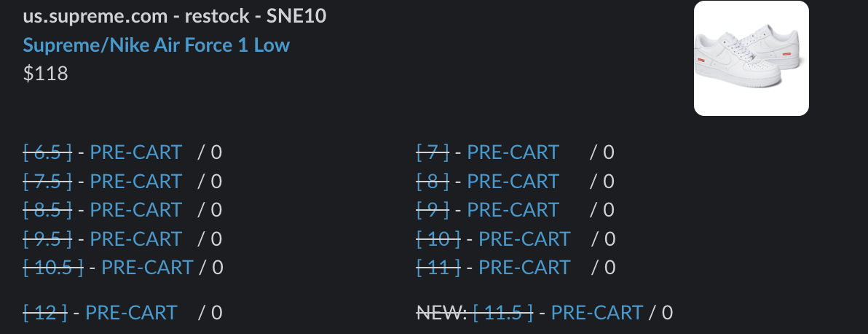Click PRE-CART for size 9

(x=513, y=210)
